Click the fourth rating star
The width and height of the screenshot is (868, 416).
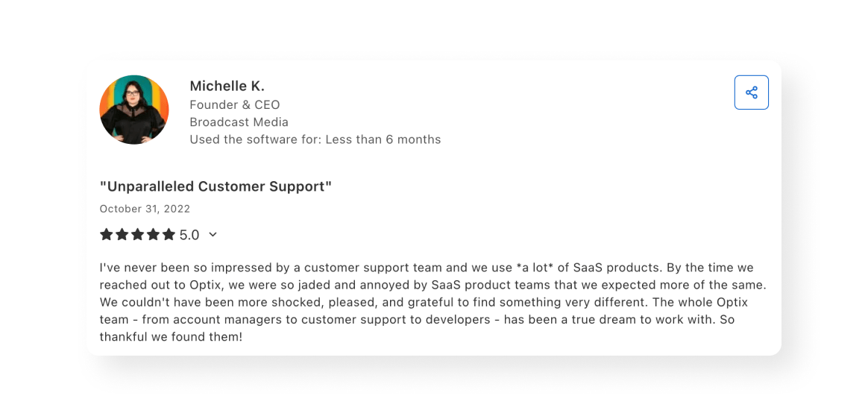[x=153, y=234]
